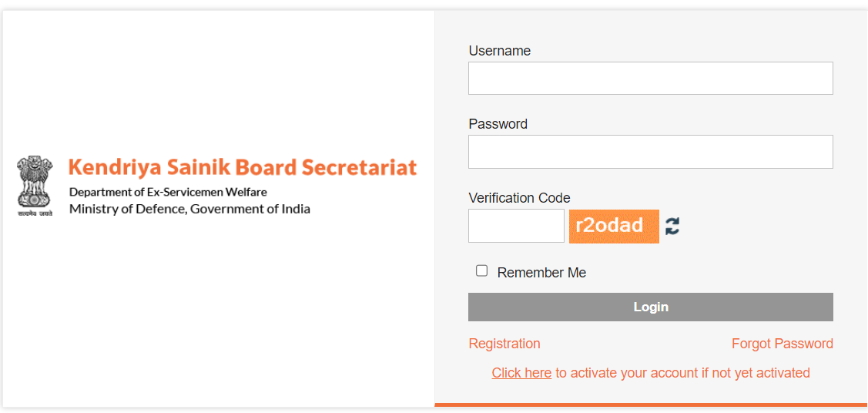The height and width of the screenshot is (413, 868).
Task: Open the Registration link
Action: 504,344
